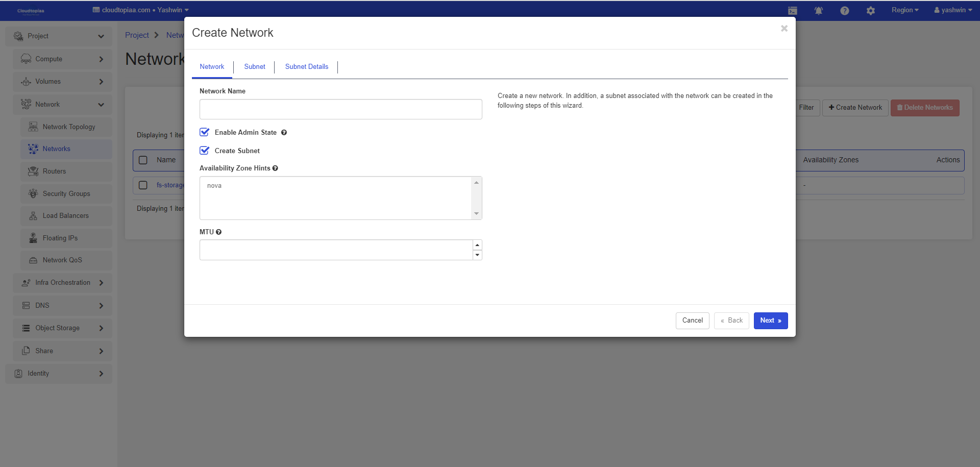Switch to the Subnet tab
Image resolution: width=980 pixels, height=467 pixels.
(254, 67)
